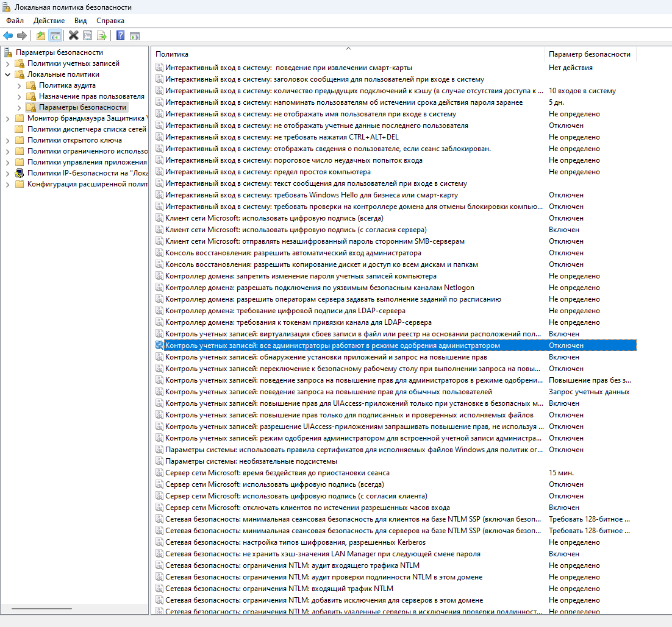Expand the Политики открытого ключа node
672x627 pixels.
tap(7, 140)
